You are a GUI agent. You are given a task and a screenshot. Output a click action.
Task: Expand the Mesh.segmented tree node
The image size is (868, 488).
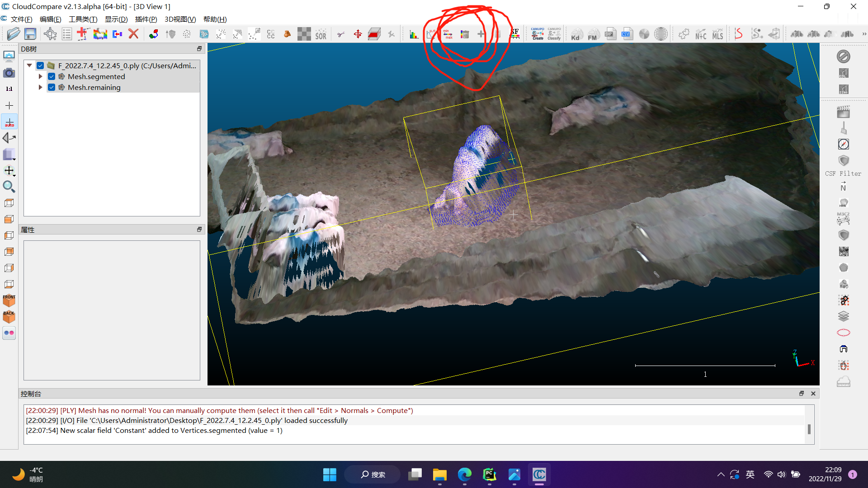[40, 76]
